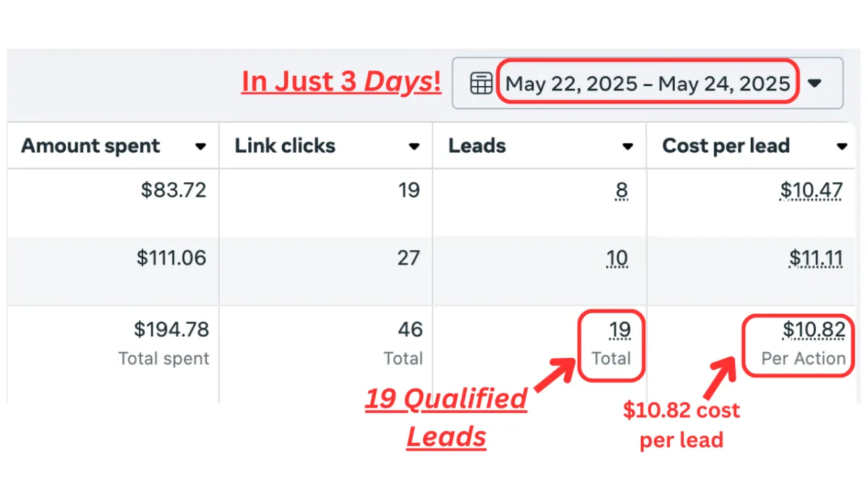Click the calendar icon in date picker
The image size is (868, 488).
tap(481, 83)
